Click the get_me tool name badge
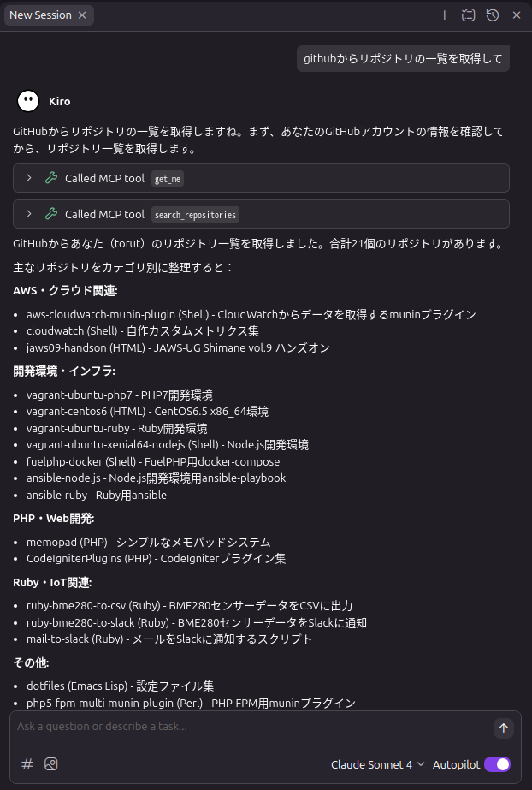Screen dimensions: 532x790 [167, 179]
